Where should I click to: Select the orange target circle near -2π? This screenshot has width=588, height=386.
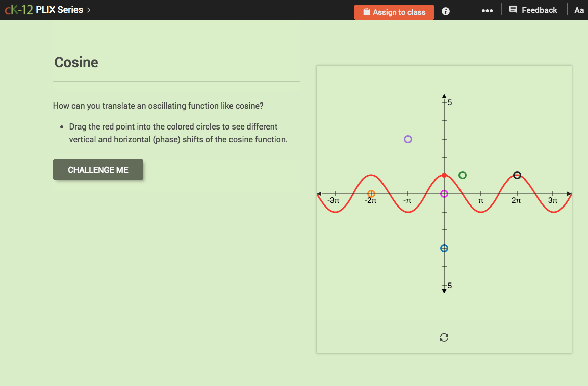(371, 193)
